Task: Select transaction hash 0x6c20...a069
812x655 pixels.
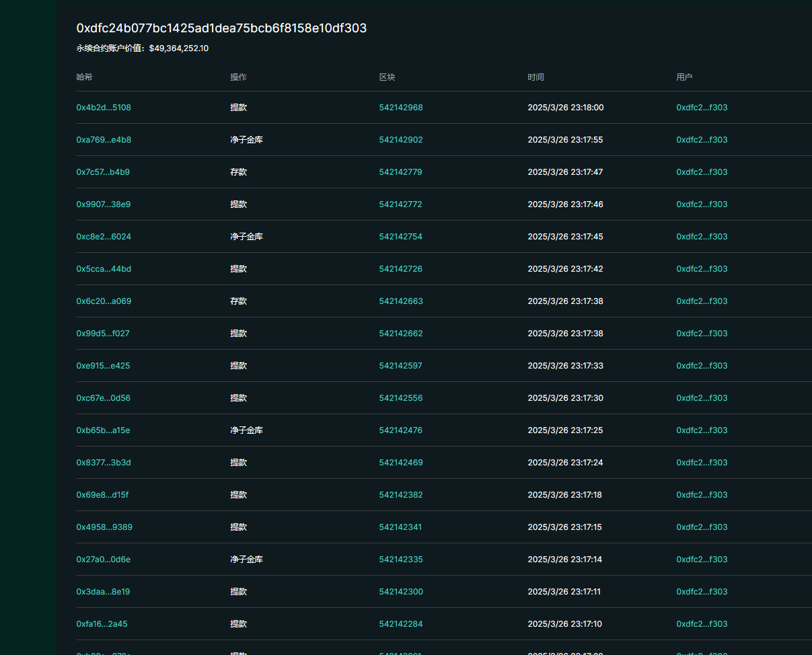Action: click(104, 301)
